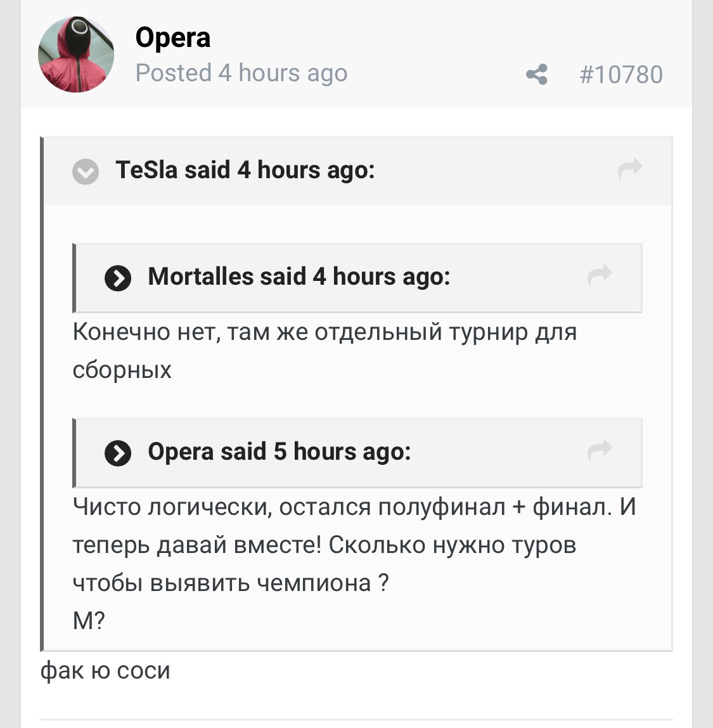Click the reply arrow on TeSla's quote

pos(629,169)
